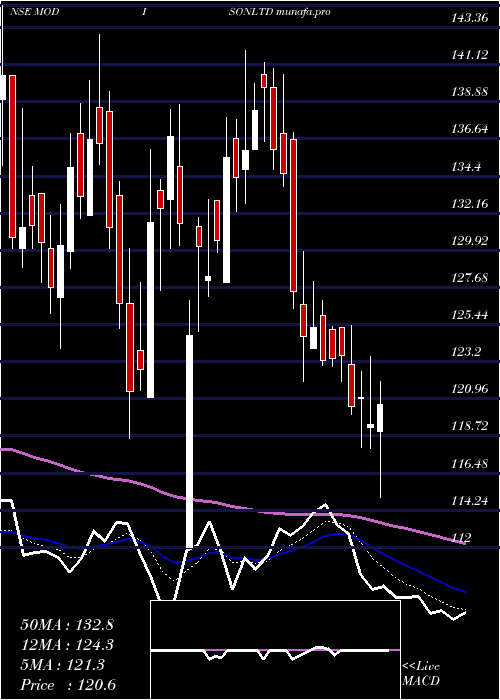Click inside the MACD indicator panel
Image resolution: width=500 pixels, height=700 pixels.
click(x=275, y=650)
